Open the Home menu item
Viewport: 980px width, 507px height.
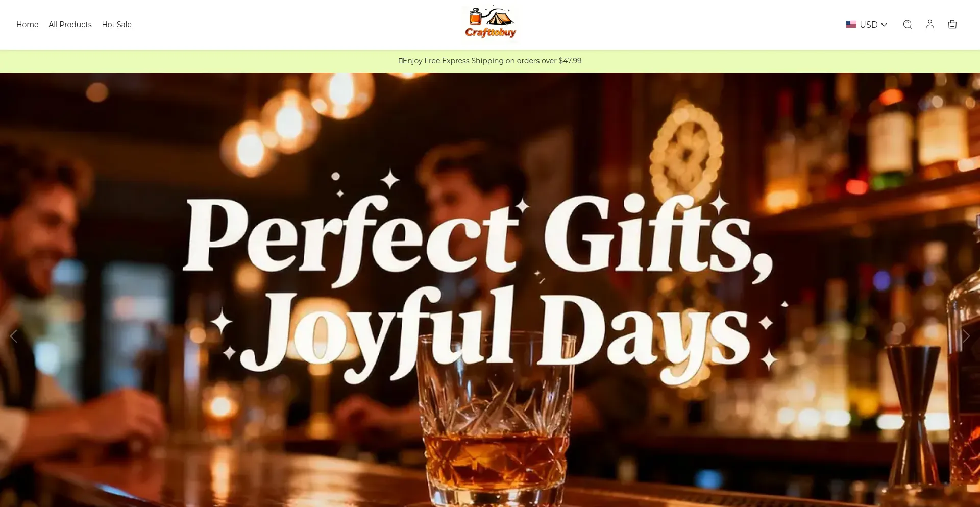[28, 25]
